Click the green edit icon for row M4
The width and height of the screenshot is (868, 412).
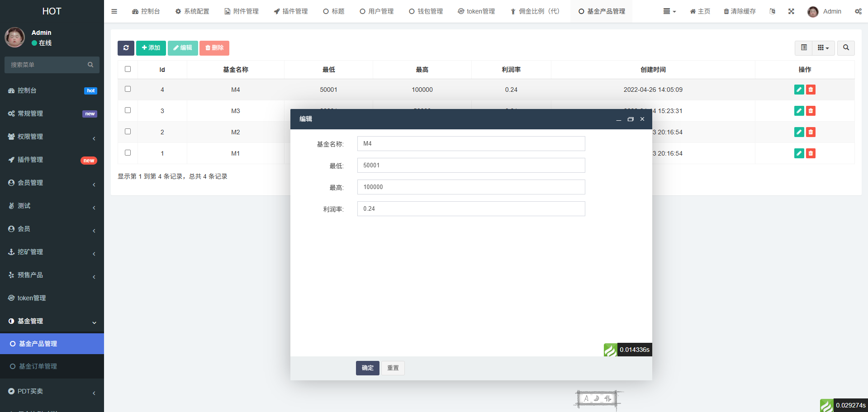(799, 90)
